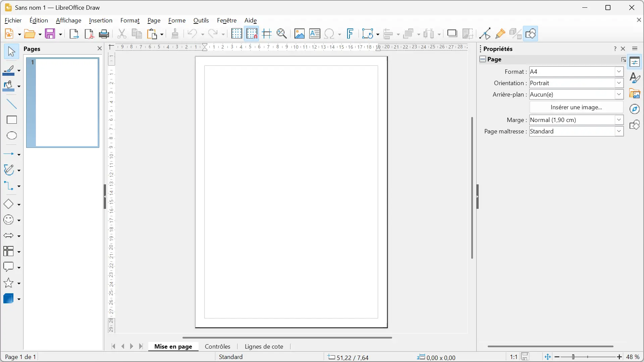Toggle helplines while moving
The image size is (644, 362).
point(267,34)
